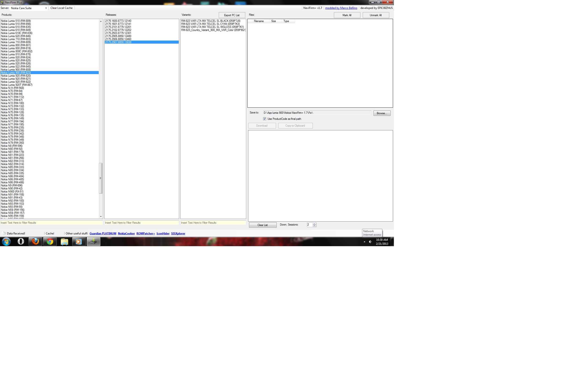The height and width of the screenshot is (392, 574).
Task: Select Nokia Lumia 900 (RM-808)
Action: 50,70
